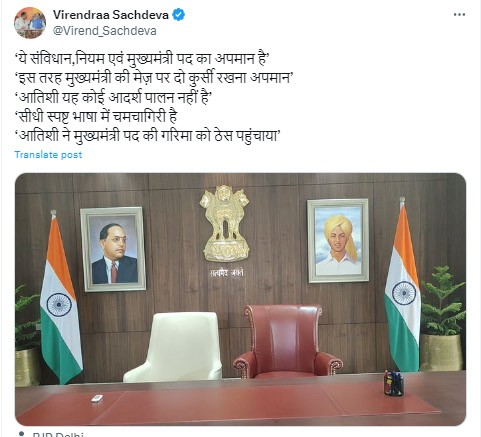Click the Translate post link
Screen dimensions: 481x437
(48, 155)
